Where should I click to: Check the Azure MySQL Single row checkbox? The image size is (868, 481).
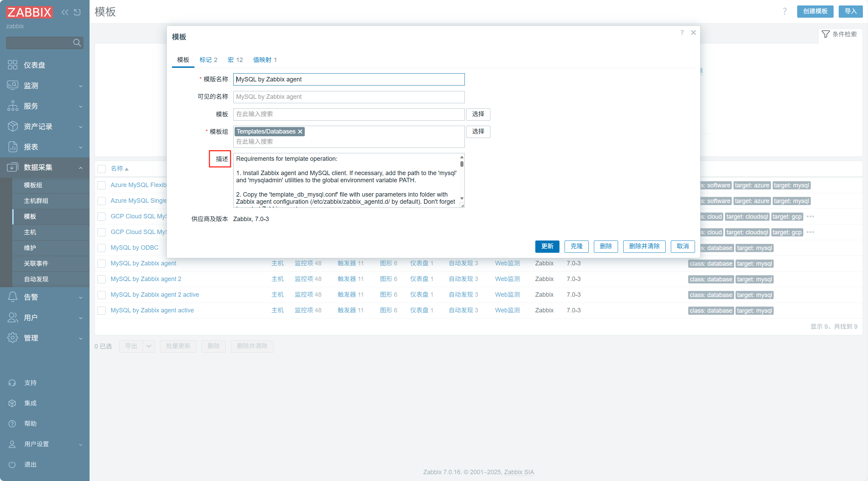tap(101, 201)
